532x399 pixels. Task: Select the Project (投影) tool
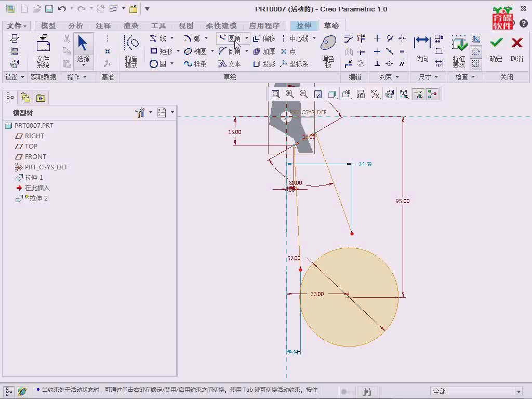(x=264, y=64)
